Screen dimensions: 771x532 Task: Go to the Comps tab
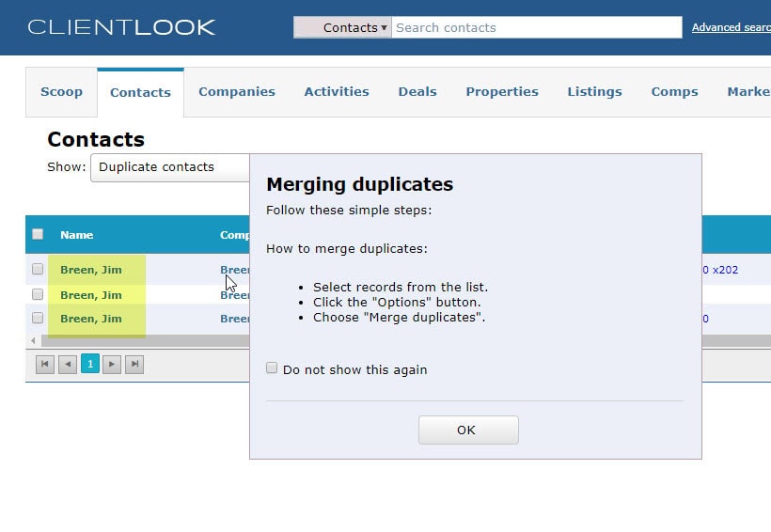point(675,92)
